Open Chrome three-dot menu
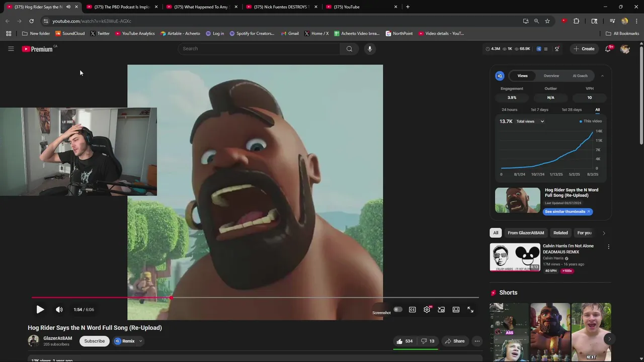 coord(637,21)
